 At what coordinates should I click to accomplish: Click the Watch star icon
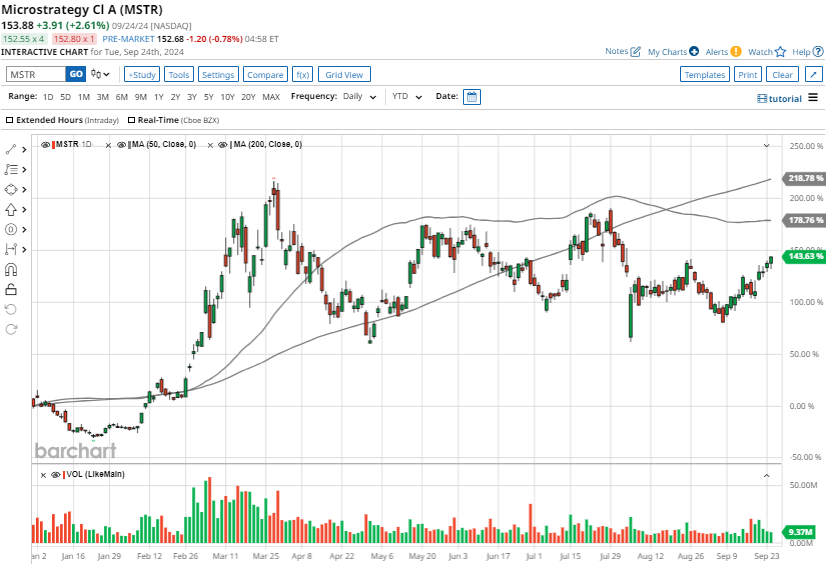pyautogui.click(x=781, y=51)
